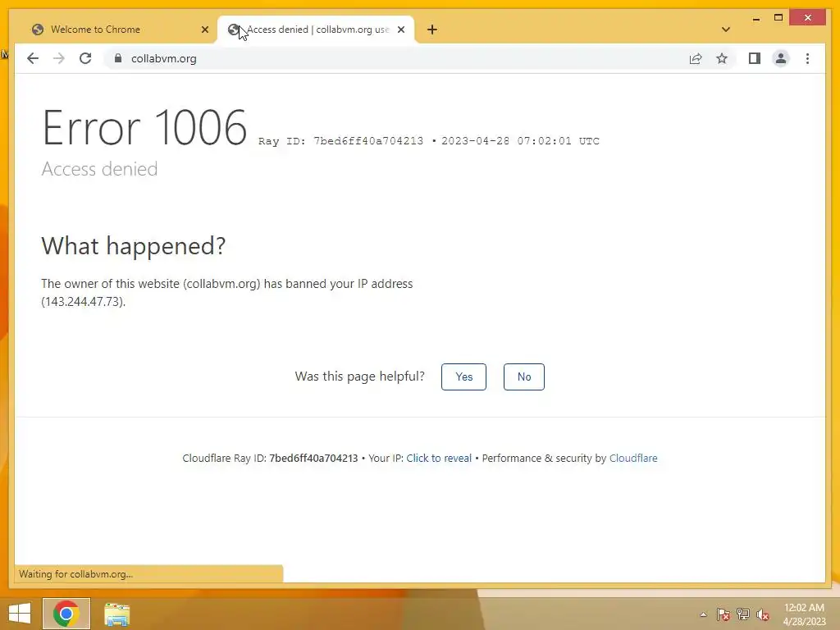The image size is (840, 630).
Task: Open the Windows Start button
Action: pos(20,614)
